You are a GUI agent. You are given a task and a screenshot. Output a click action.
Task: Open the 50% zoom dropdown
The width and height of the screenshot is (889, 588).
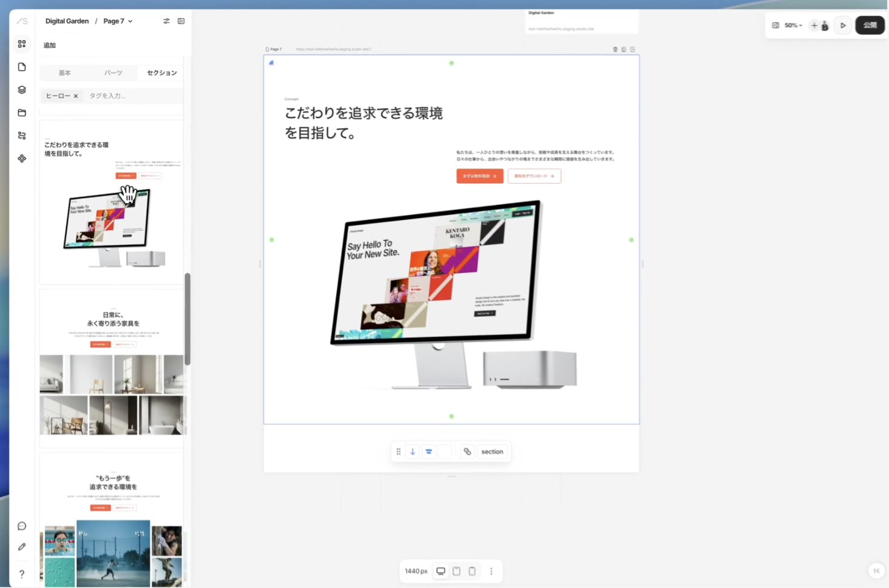point(793,25)
